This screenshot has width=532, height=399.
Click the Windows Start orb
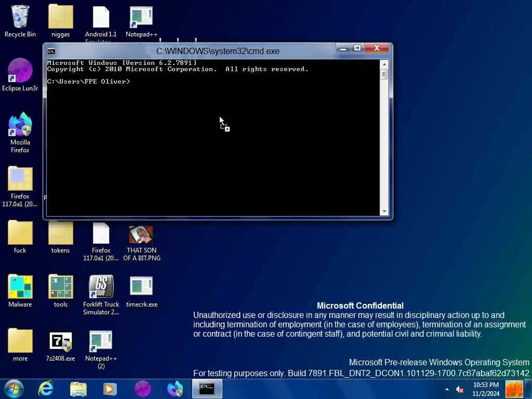[x=14, y=389]
